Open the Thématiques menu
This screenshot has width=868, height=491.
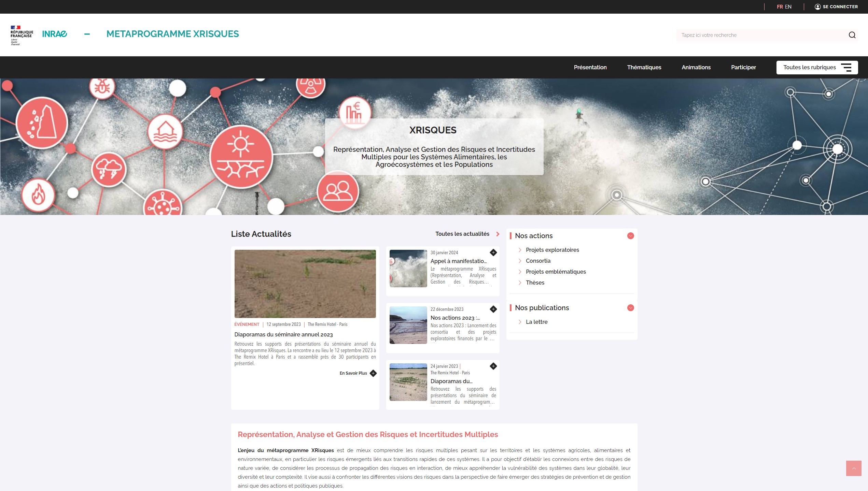click(x=644, y=67)
